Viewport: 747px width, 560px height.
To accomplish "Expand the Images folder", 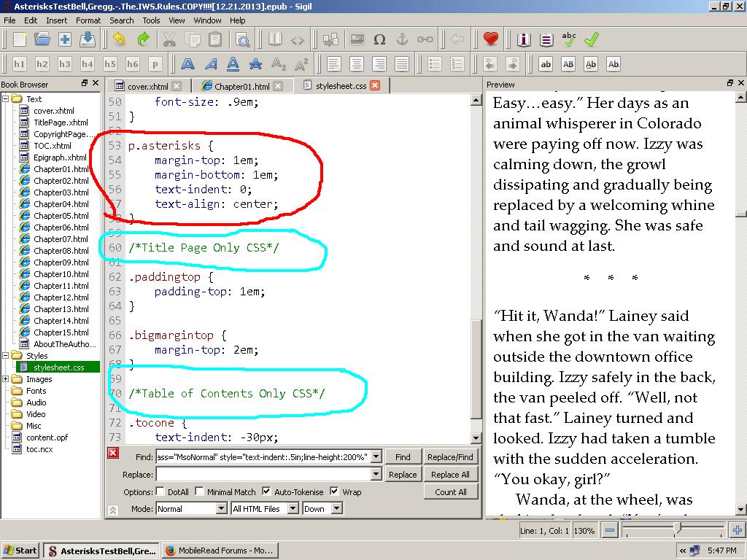I will (x=6, y=379).
